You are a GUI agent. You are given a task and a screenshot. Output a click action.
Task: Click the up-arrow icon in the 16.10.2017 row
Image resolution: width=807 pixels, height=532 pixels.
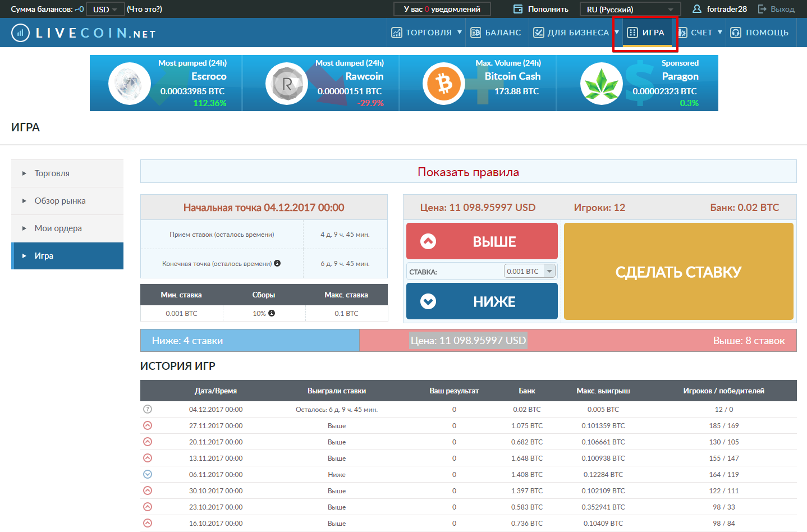point(148,523)
